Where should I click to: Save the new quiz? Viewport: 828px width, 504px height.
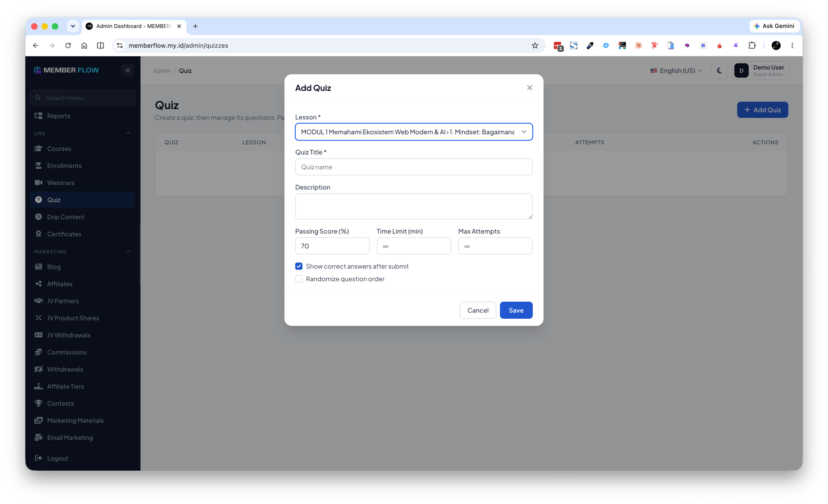(x=516, y=310)
